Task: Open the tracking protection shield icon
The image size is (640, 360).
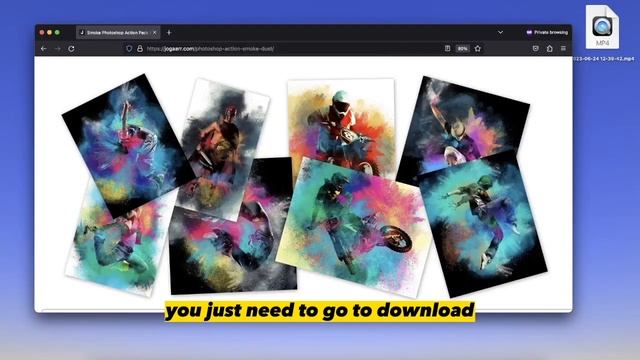Action: click(129, 49)
